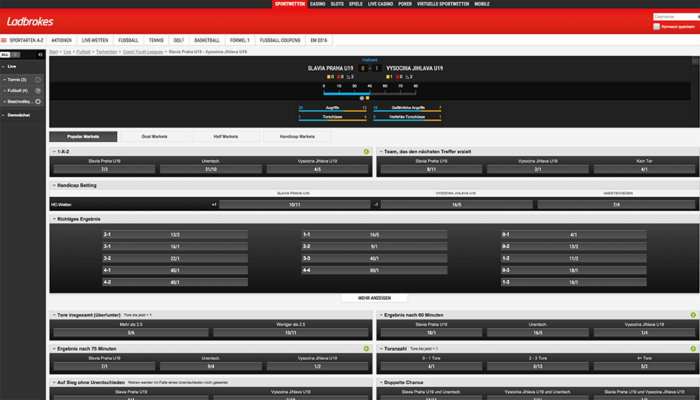This screenshot has width=700, height=400.
Task: Click green icon on Toranzahl market
Action: click(x=693, y=349)
